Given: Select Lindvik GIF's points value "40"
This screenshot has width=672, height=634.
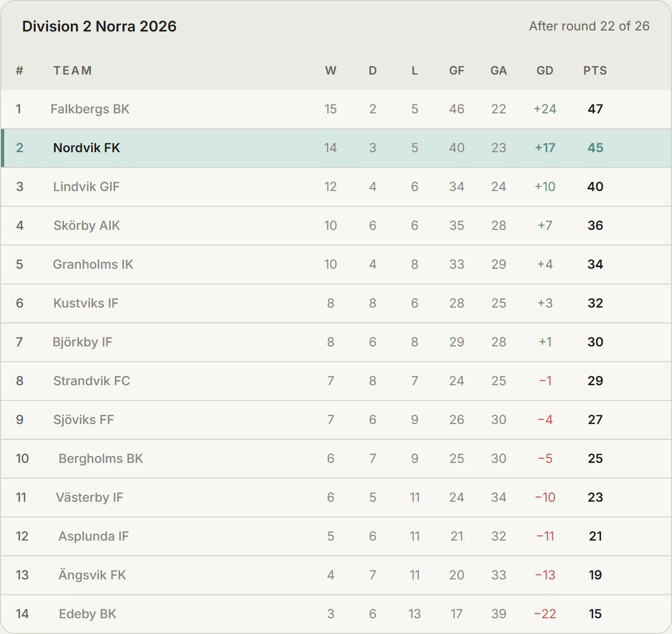Looking at the screenshot, I should (x=595, y=187).
